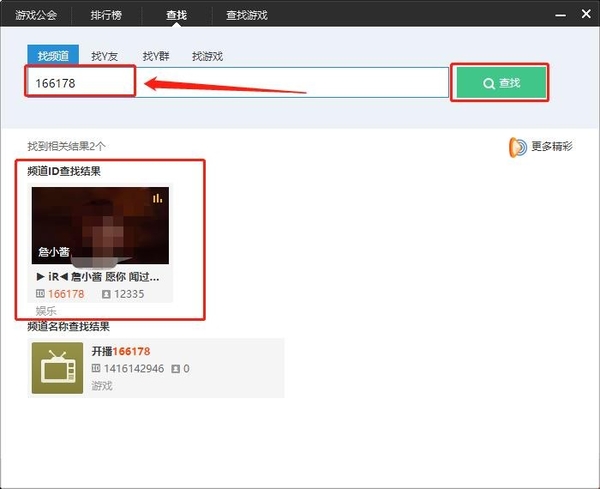Click the user icon beside 12335
Image resolution: width=600 pixels, height=489 pixels.
[106, 294]
